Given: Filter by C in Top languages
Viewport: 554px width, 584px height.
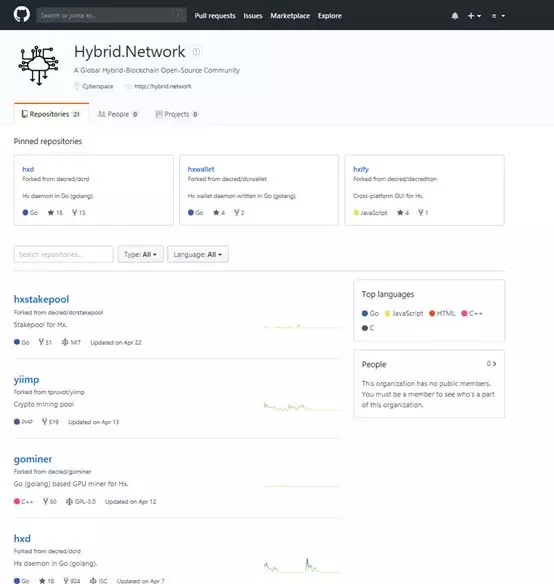Looking at the screenshot, I should pyautogui.click(x=368, y=328).
